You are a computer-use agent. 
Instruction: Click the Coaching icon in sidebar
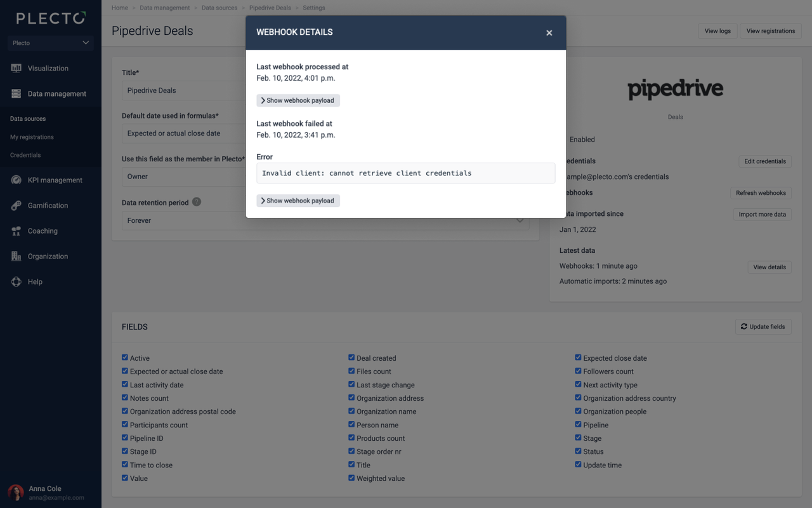pos(16,231)
